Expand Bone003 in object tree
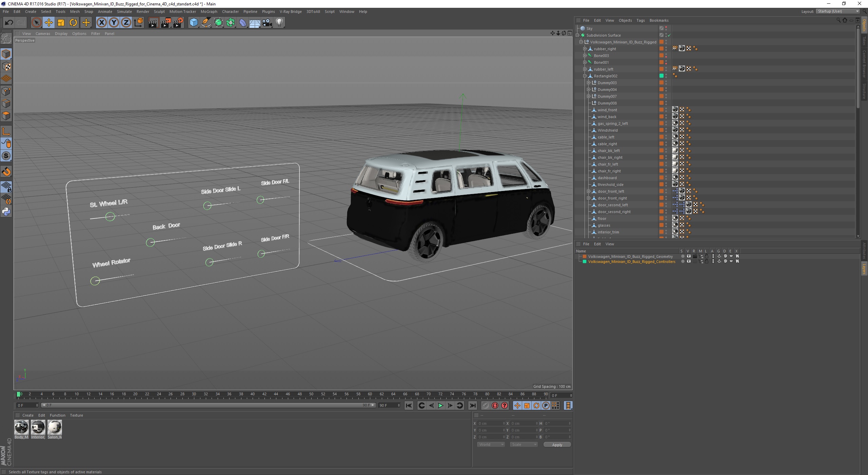Viewport: 868px width, 475px height. pos(585,56)
